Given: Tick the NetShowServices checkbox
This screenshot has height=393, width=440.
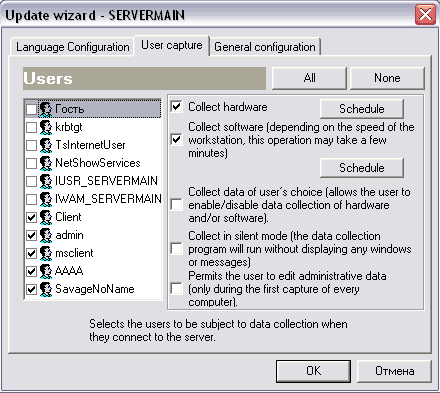Looking at the screenshot, I should pyautogui.click(x=31, y=163).
